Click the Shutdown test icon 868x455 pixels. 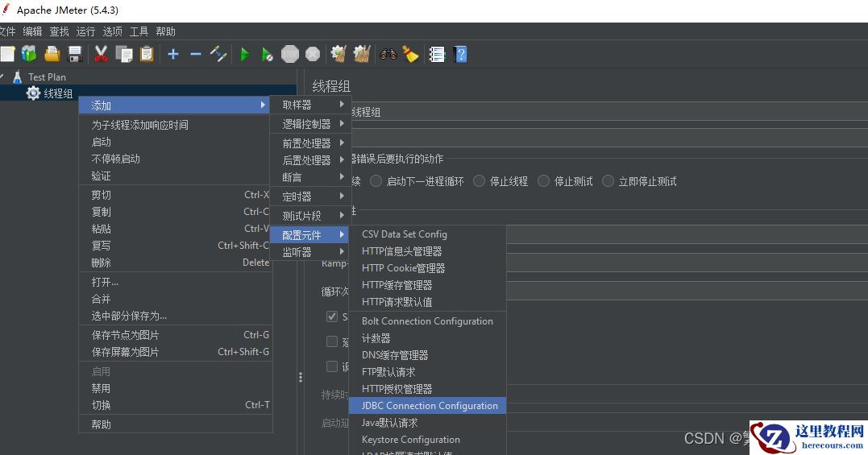pos(313,54)
